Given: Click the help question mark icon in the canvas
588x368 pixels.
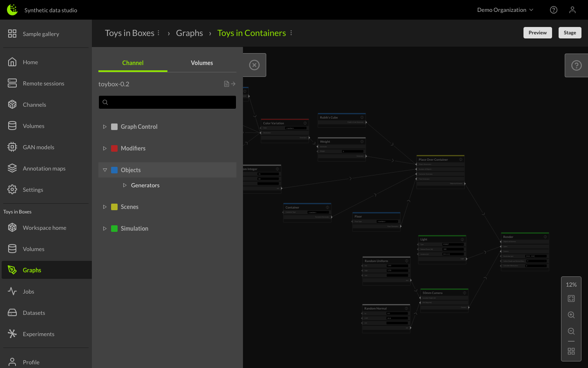Looking at the screenshot, I should point(576,65).
